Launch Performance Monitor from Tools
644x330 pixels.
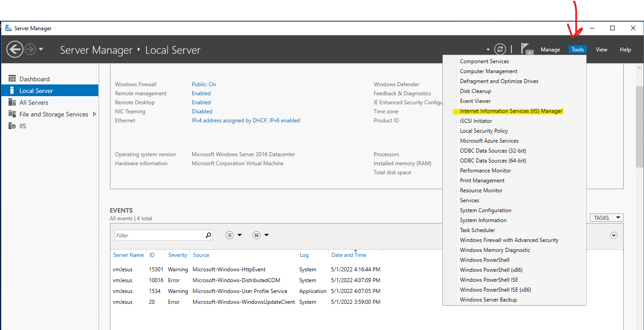click(515, 171)
